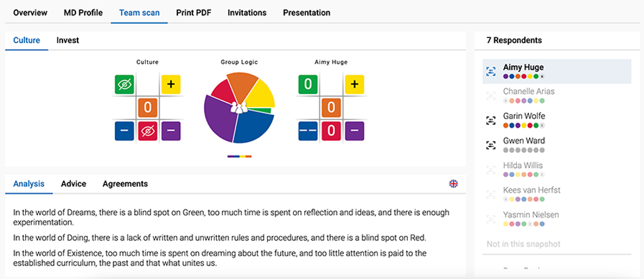The width and height of the screenshot is (644, 279).
Task: Click the orange zero tile in Aimy Huge grid
Action: [x=331, y=108]
